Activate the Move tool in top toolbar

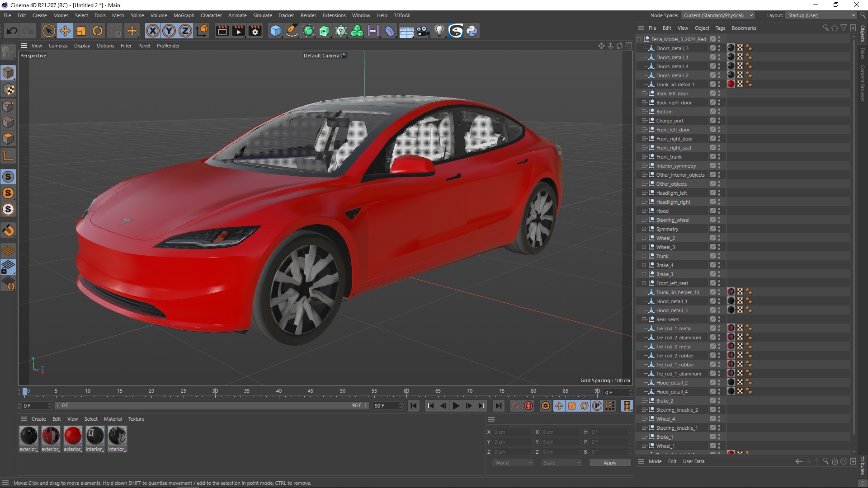point(65,31)
